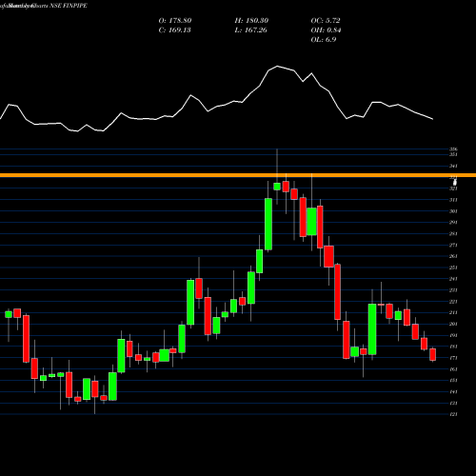Click the 231 price axis label
This screenshot has width=476, height=476.
pyautogui.click(x=453, y=290)
